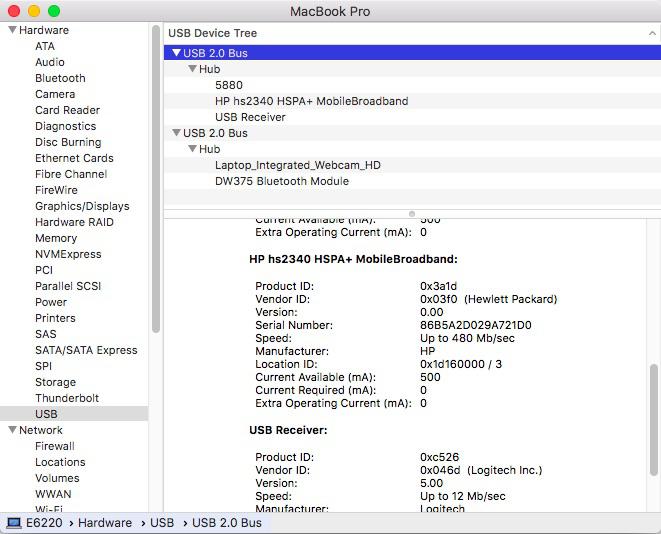The width and height of the screenshot is (661, 534).
Task: Select Ethernet Cards in the sidebar
Action: (x=74, y=158)
